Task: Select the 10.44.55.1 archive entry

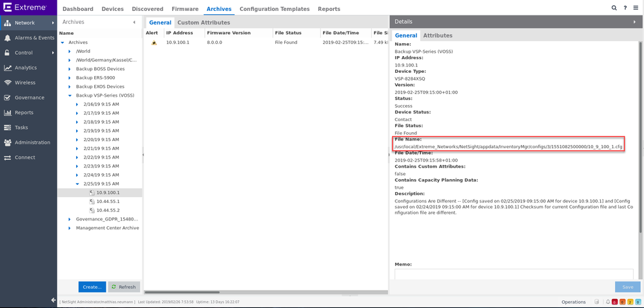Action: [x=108, y=202]
